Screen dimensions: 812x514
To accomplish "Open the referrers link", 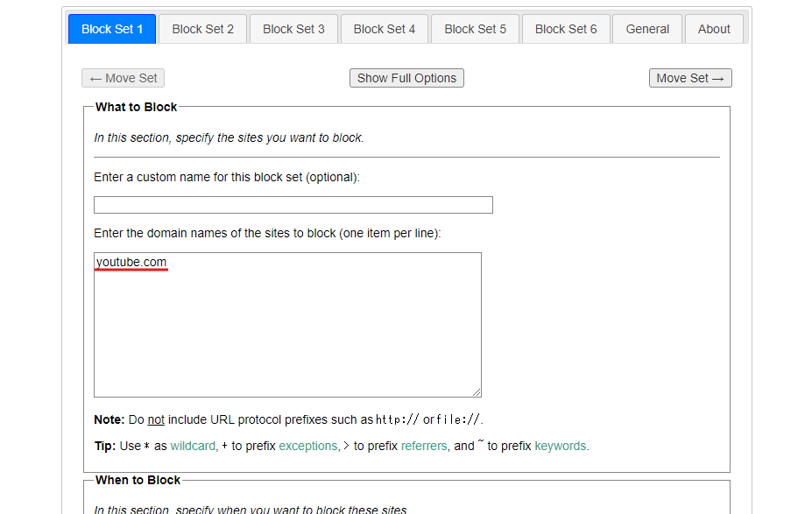I will (424, 446).
